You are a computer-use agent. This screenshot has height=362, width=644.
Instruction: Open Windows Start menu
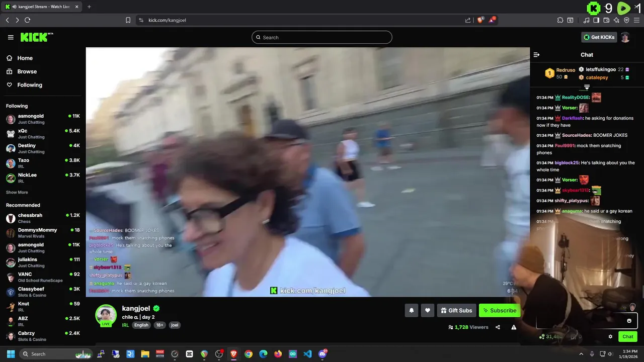click(11, 354)
